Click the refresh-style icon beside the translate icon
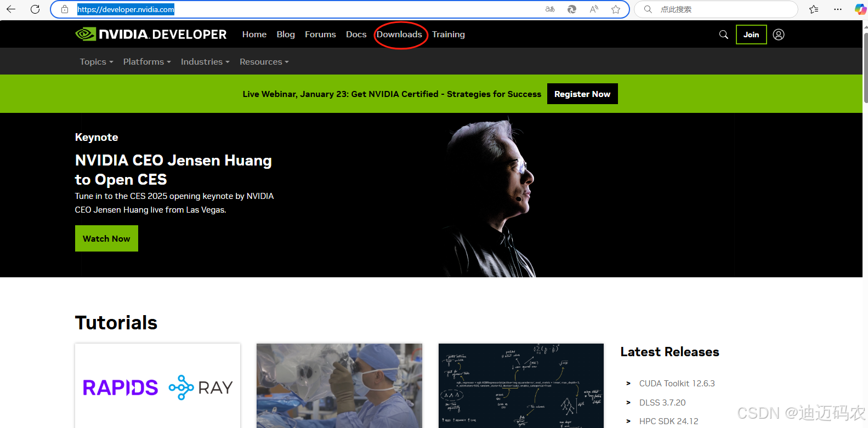 click(x=572, y=9)
